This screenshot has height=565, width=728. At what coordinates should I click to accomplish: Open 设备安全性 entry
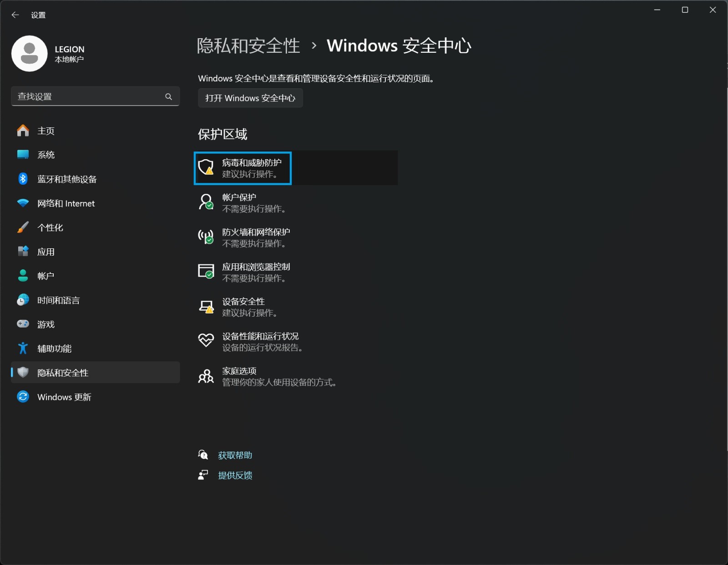(296, 307)
